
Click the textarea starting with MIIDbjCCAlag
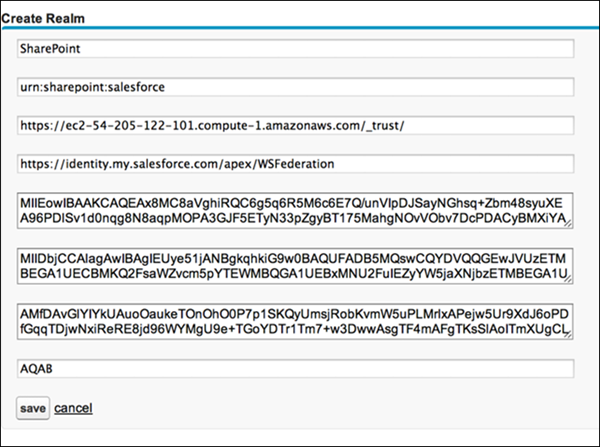[295, 266]
